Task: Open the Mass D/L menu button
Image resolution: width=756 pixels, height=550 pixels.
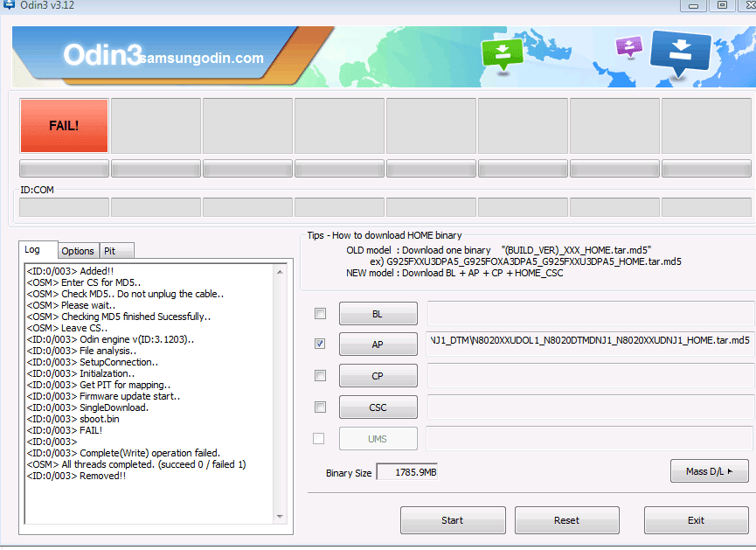Action: coord(709,471)
